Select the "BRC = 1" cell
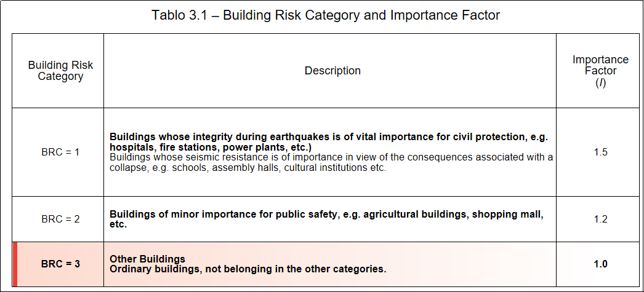The height and width of the screenshot is (292, 644). 60,152
